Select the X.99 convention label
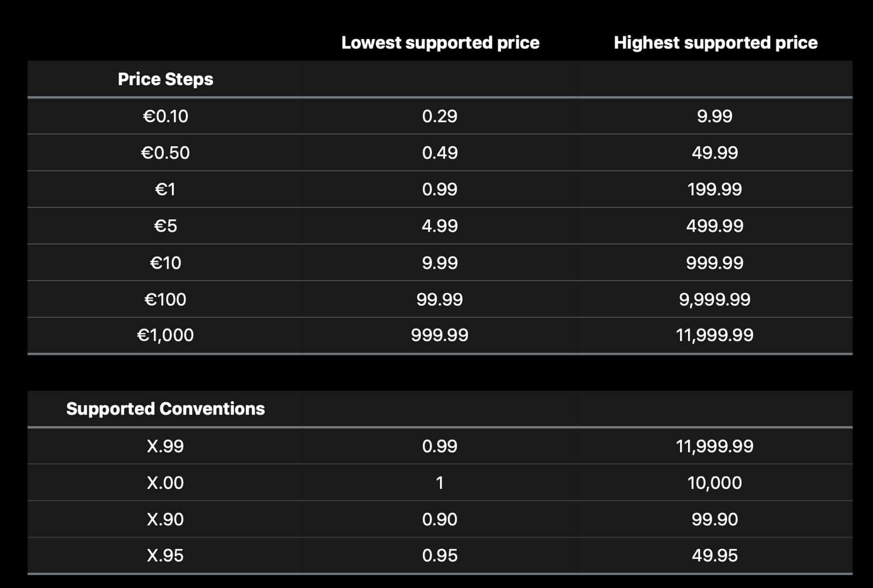This screenshot has height=588, width=873. coord(165,446)
